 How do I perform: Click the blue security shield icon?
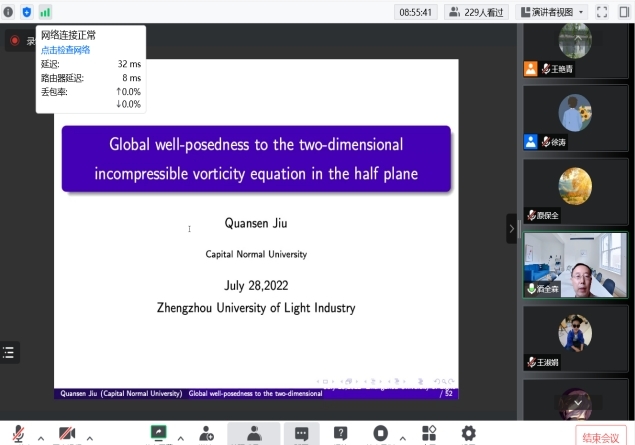(27, 12)
